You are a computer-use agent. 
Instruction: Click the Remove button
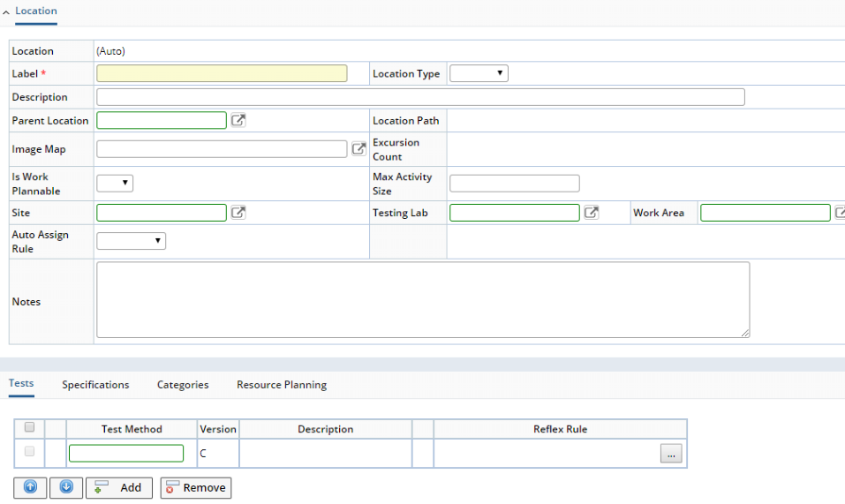tap(196, 487)
